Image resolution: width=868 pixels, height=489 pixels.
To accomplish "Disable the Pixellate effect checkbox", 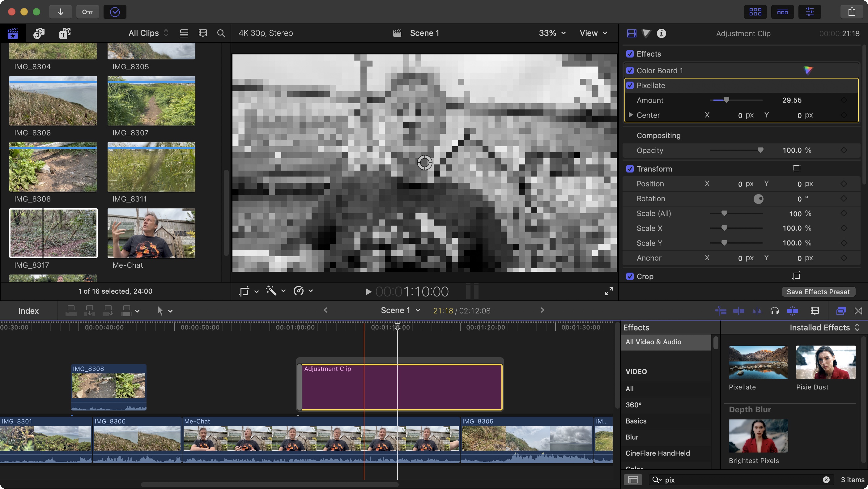I will pyautogui.click(x=631, y=85).
